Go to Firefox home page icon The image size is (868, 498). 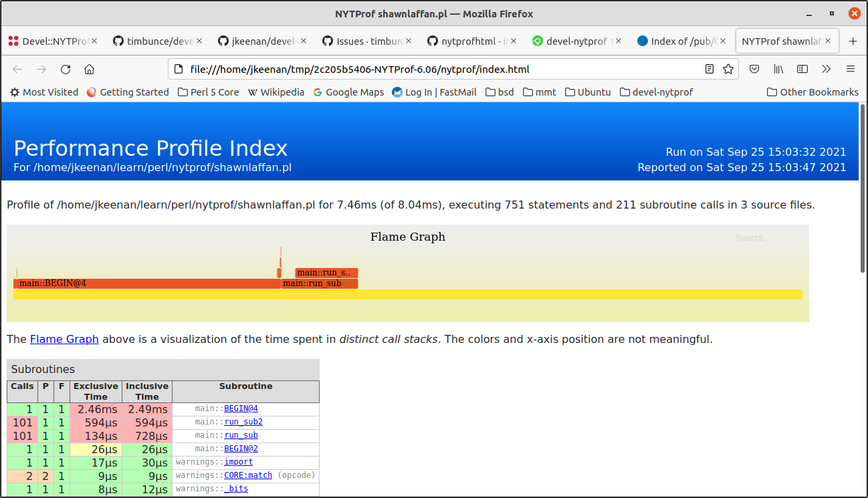coord(89,69)
